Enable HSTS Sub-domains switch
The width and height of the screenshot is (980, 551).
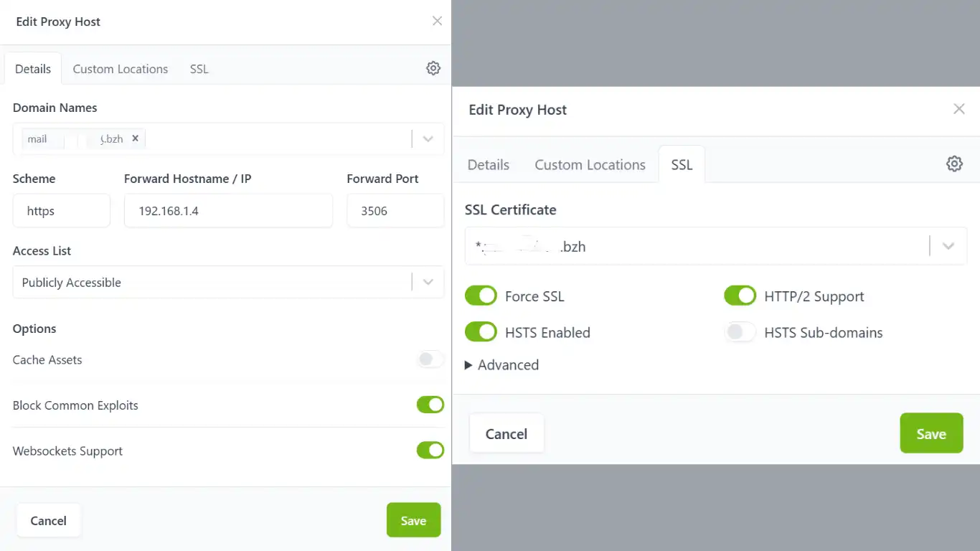point(740,332)
